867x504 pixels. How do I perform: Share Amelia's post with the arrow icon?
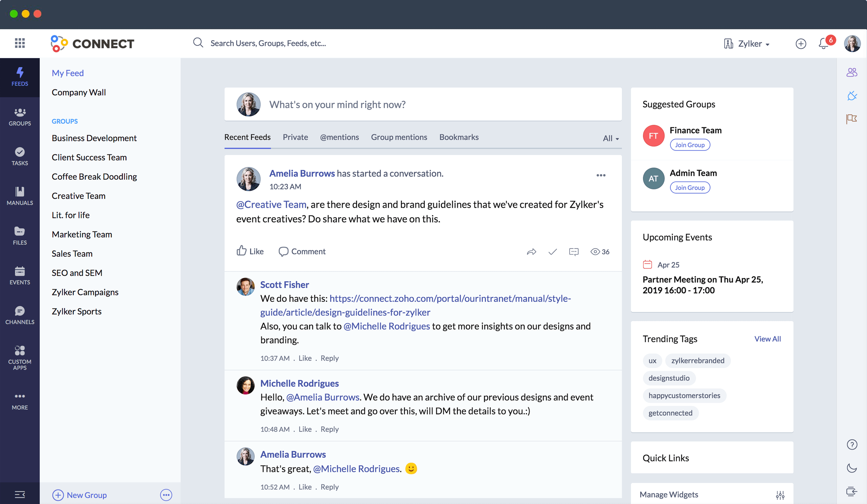tap(532, 252)
